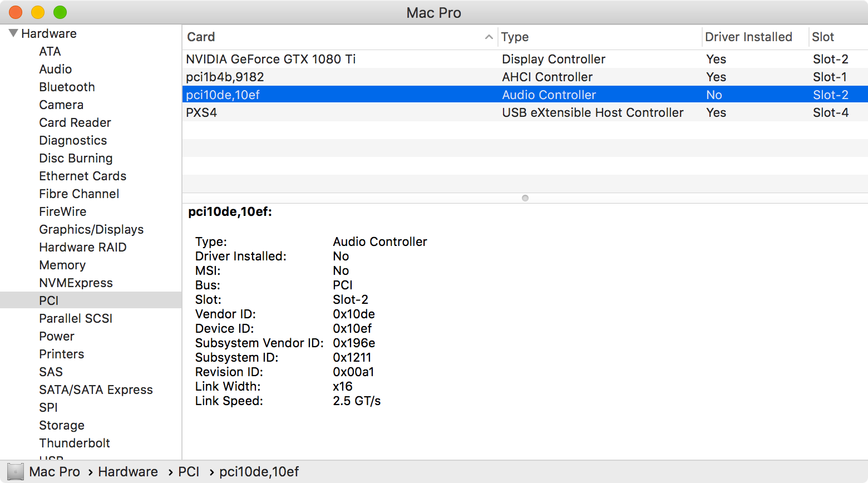Select FireWire in the sidebar
Image resolution: width=868 pixels, height=483 pixels.
click(63, 211)
